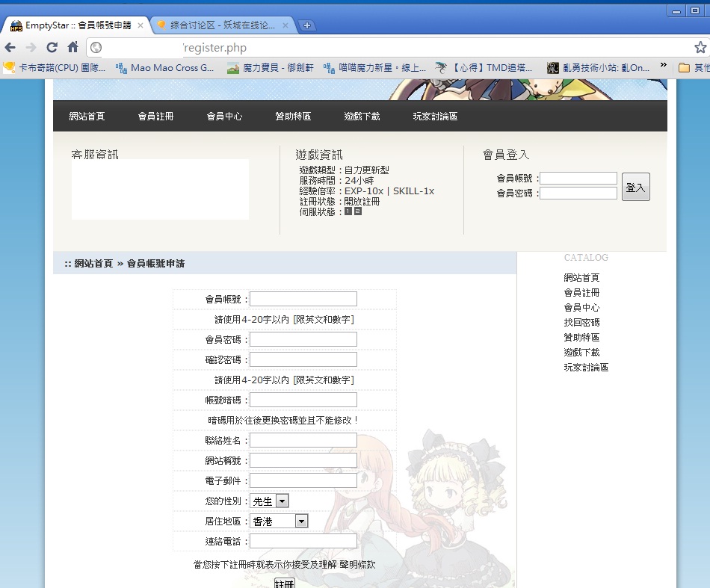Focus the 電子郵件 email input field
This screenshot has width=710, height=588.
tap(303, 481)
